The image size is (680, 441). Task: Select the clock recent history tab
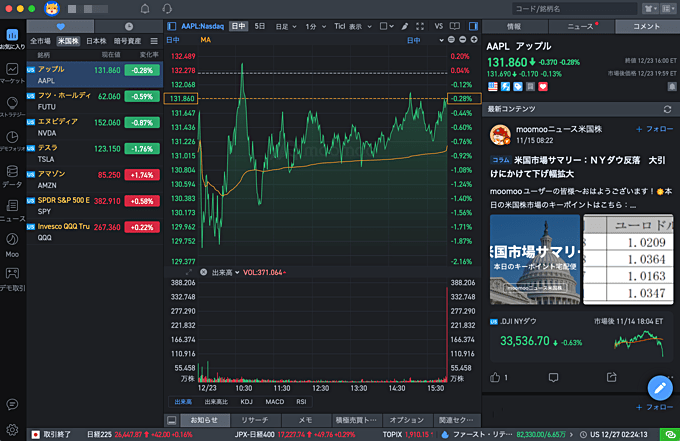(x=129, y=26)
